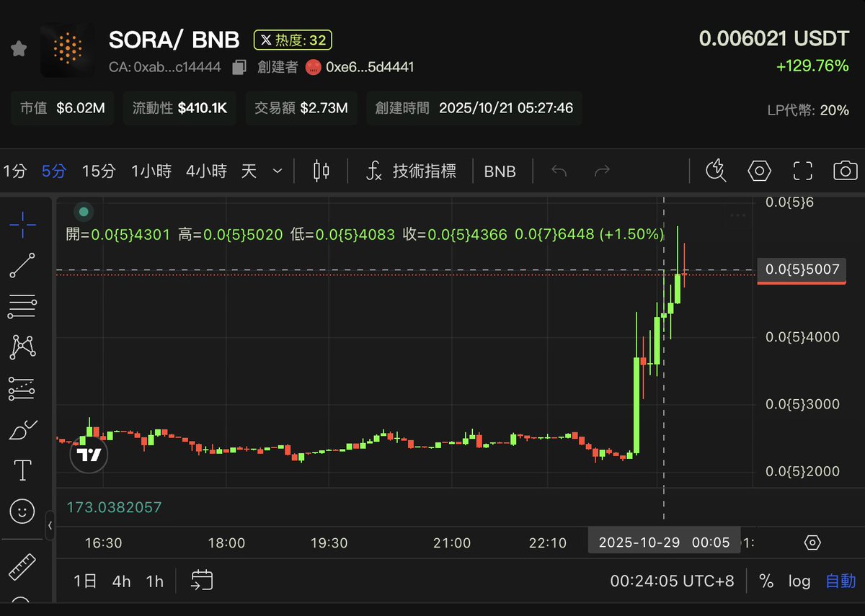Switch price denomination via BNB button
Viewport: 865px width, 616px height.
tap(500, 171)
